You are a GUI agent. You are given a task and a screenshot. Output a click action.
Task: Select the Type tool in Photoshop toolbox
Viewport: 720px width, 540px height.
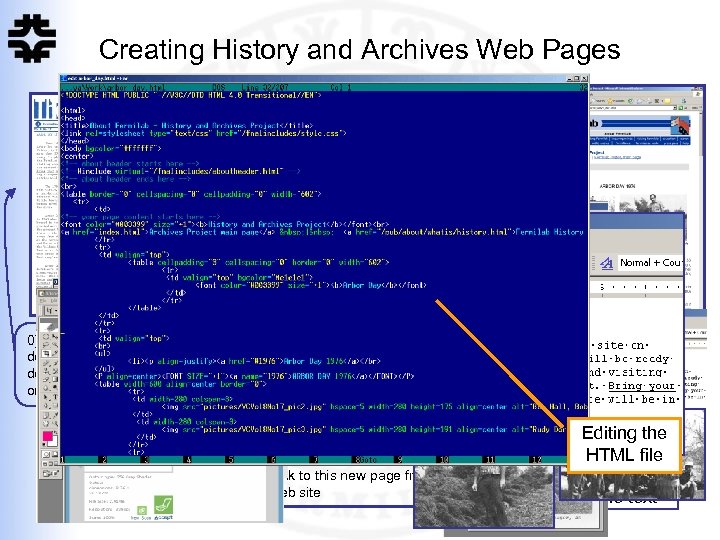point(55,396)
